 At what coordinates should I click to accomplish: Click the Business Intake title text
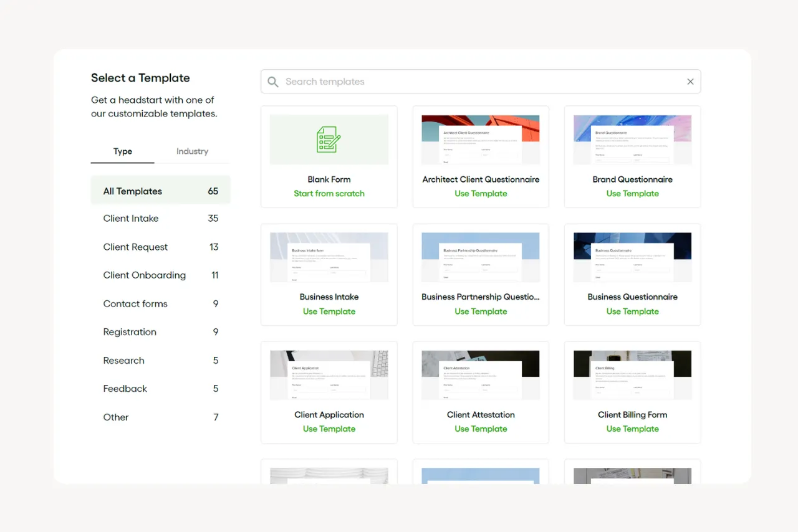point(329,297)
